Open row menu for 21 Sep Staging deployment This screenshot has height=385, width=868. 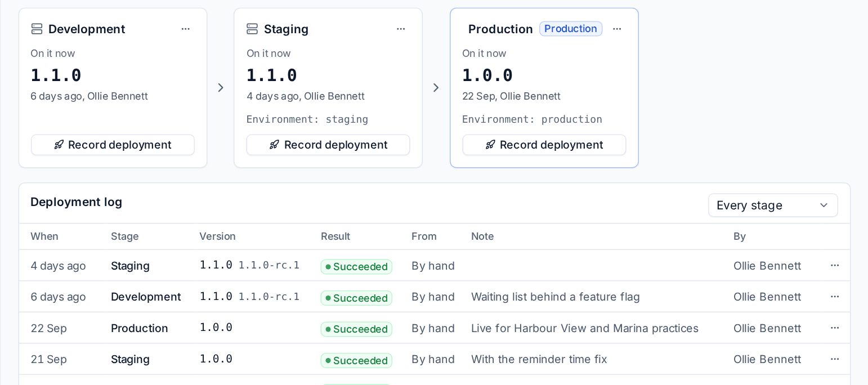coord(835,359)
